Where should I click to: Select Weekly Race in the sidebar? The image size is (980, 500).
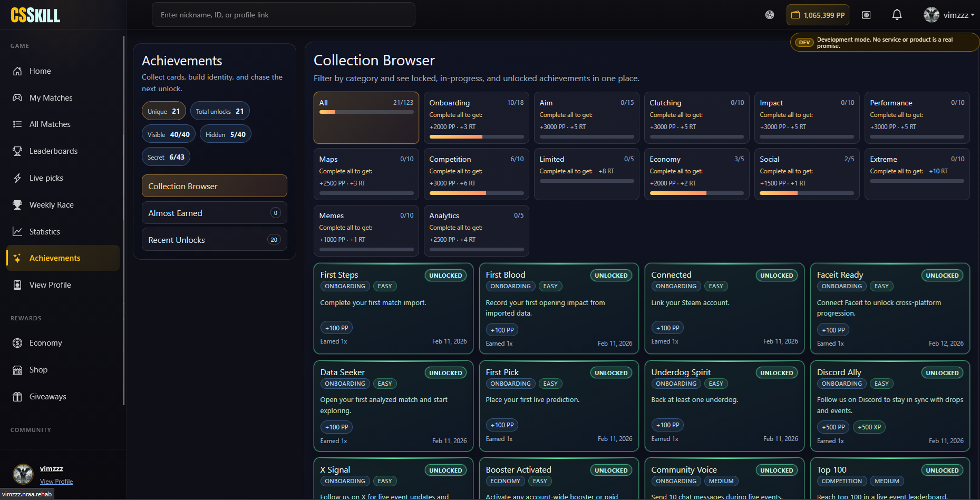[51, 204]
